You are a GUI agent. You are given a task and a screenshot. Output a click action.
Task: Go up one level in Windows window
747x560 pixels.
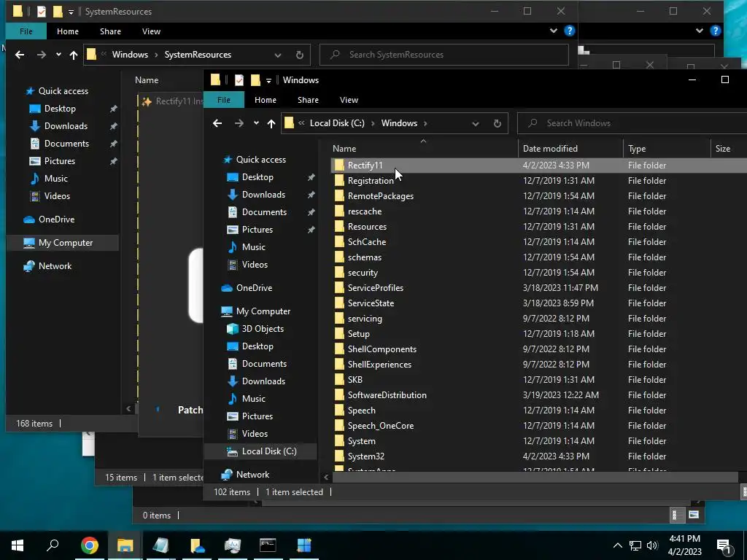click(x=271, y=123)
